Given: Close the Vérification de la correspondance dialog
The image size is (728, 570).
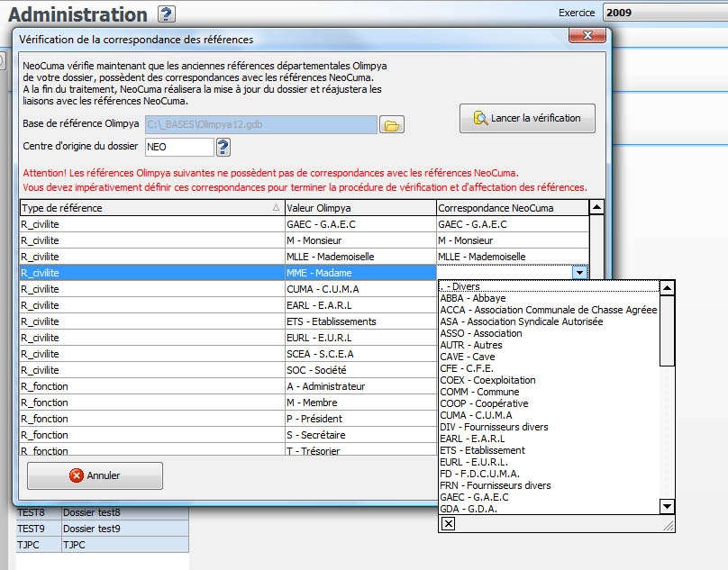Looking at the screenshot, I should 587,35.
